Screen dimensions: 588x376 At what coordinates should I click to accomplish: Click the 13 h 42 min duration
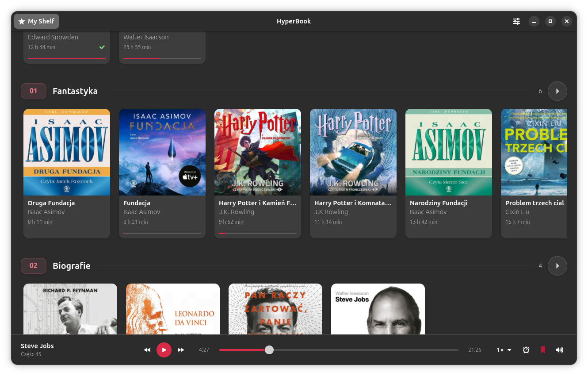click(x=424, y=222)
